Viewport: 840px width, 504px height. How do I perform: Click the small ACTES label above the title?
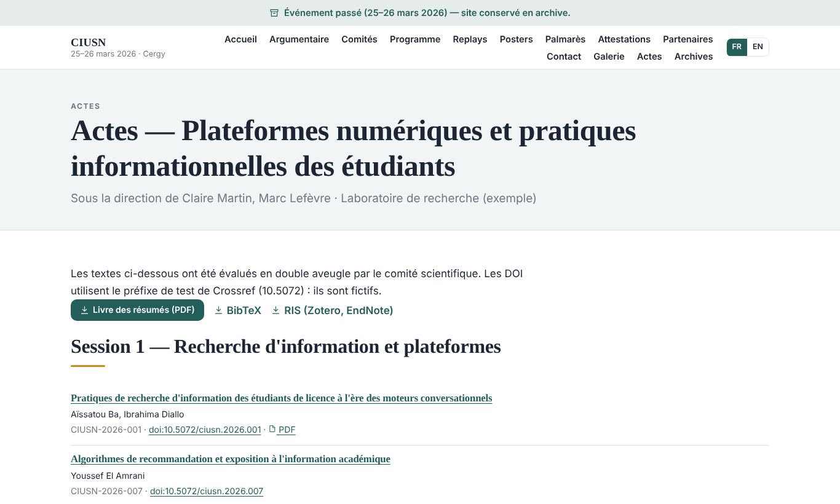point(85,106)
